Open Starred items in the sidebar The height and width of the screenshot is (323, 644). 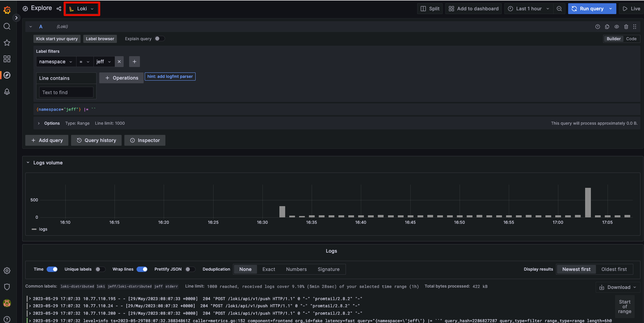(7, 43)
